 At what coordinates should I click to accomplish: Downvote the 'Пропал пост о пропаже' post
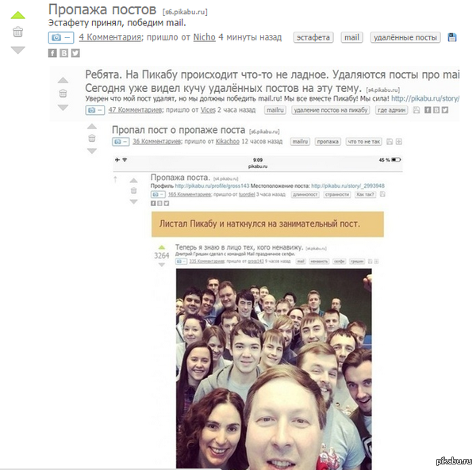click(92, 151)
